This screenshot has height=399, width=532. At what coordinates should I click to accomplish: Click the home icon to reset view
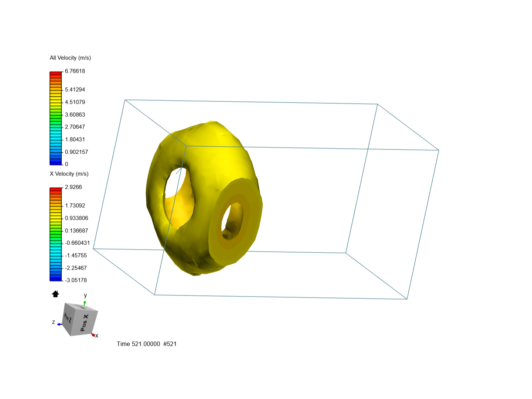click(55, 294)
